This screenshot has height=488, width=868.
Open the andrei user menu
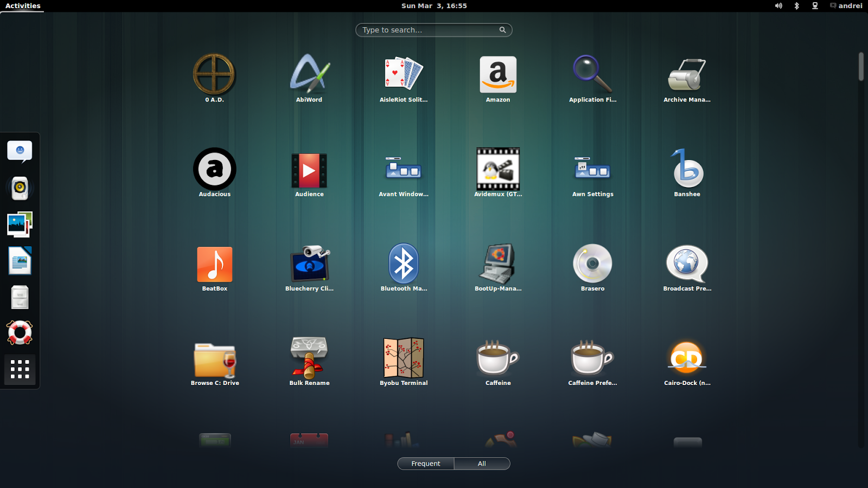[x=846, y=6]
